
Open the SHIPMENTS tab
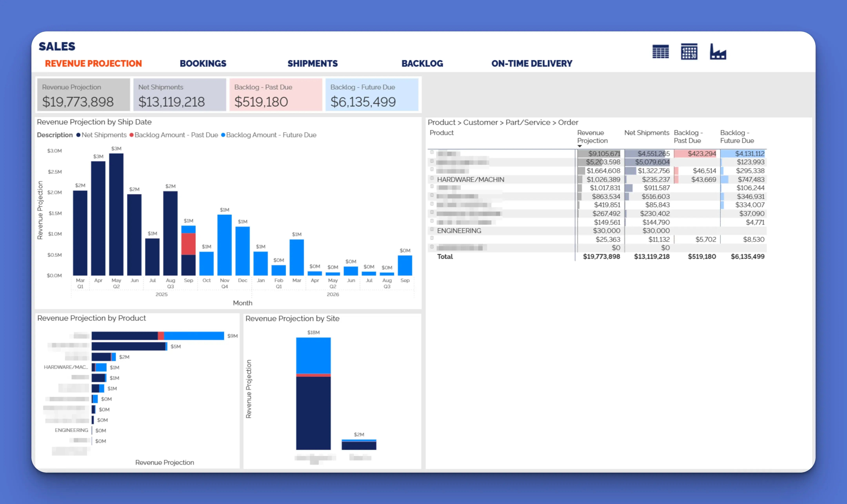(312, 63)
